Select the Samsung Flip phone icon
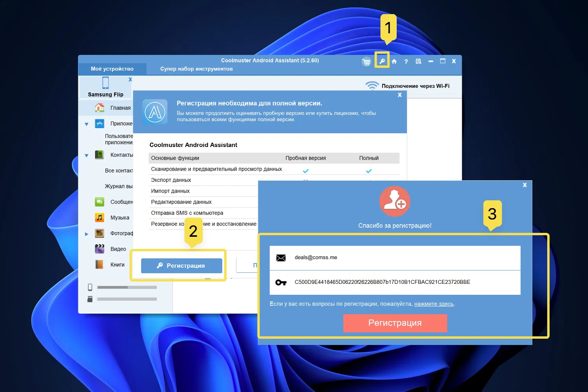Screen dimensions: 588x392 pyautogui.click(x=105, y=83)
